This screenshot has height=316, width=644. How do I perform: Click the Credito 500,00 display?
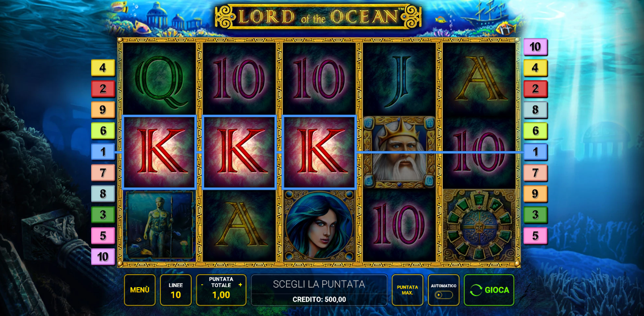319,300
